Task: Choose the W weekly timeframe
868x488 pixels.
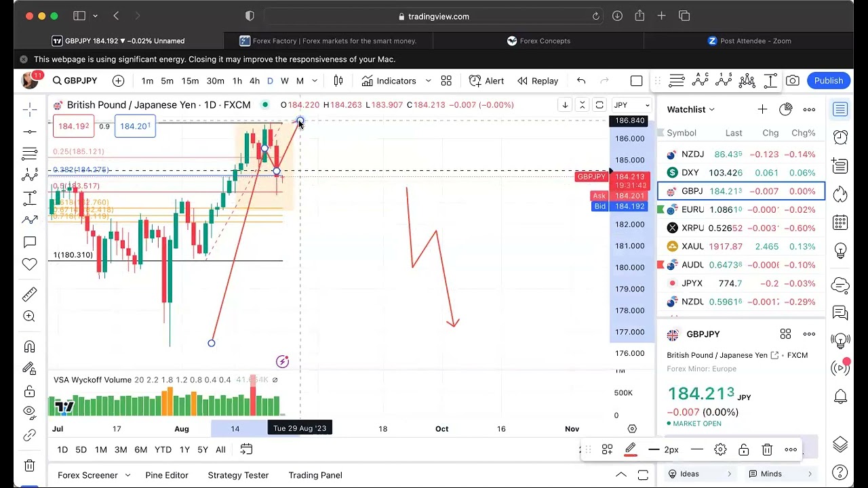Action: click(x=285, y=81)
